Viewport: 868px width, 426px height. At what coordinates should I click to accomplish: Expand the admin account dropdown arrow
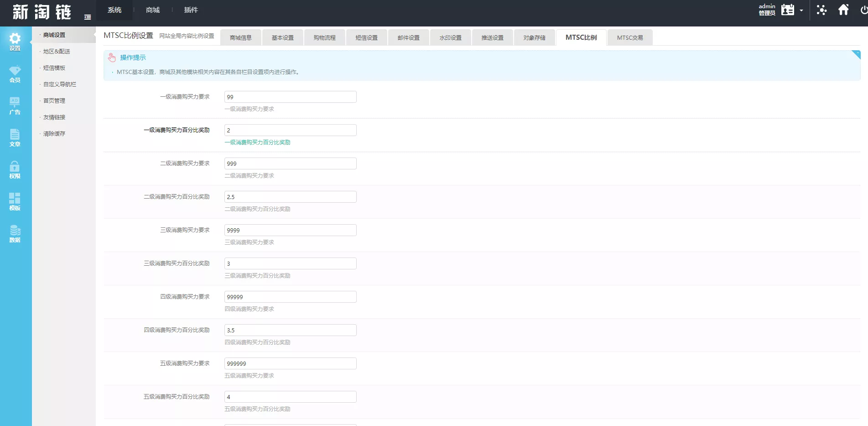(x=801, y=11)
